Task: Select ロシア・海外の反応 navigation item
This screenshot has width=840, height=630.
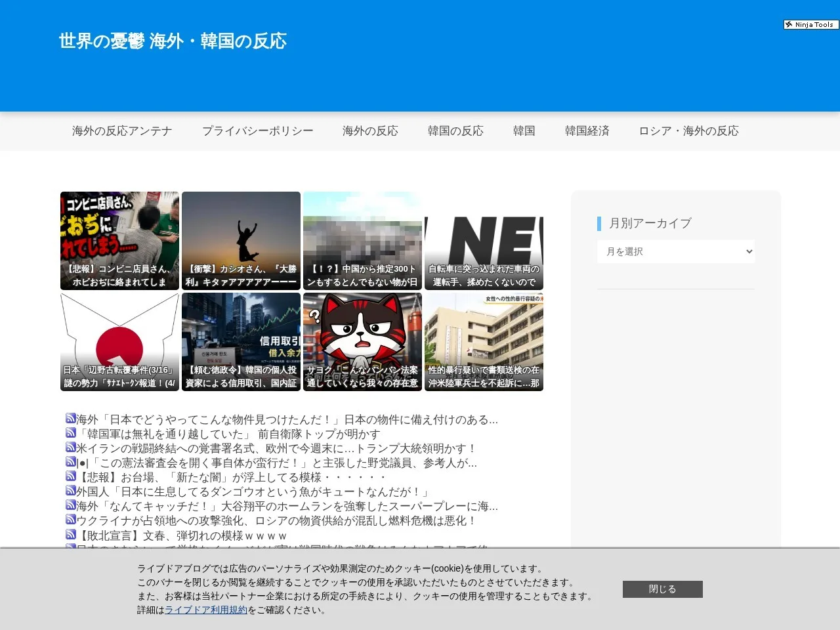Action: 689,131
